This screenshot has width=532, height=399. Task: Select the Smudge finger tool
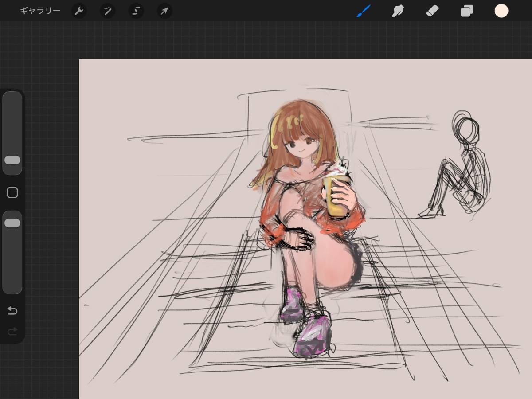click(x=398, y=11)
